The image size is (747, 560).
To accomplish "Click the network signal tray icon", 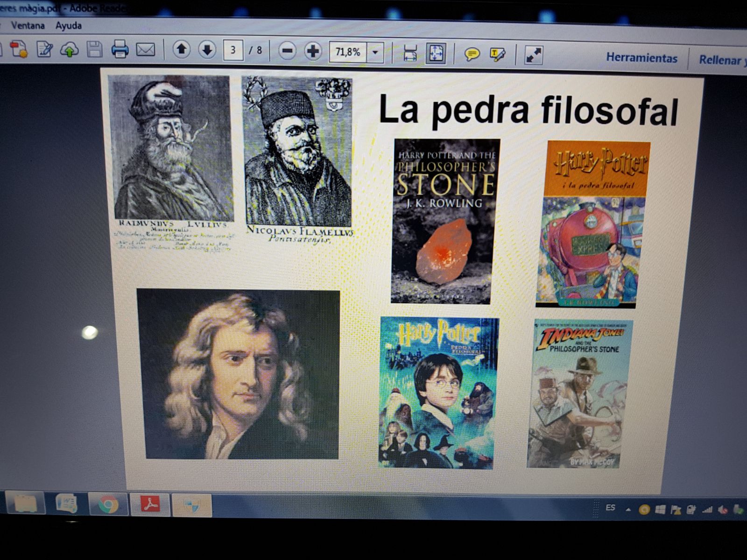I will point(707,510).
